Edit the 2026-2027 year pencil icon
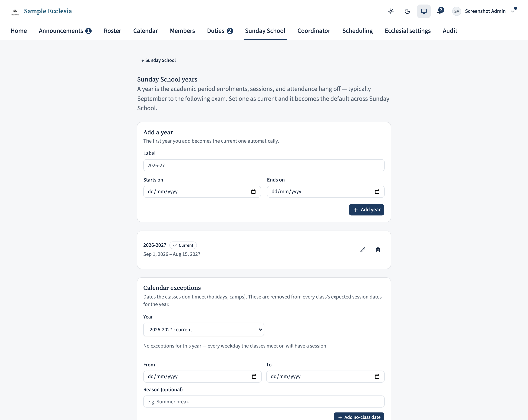Viewport: 528px width, 420px height. 363,250
